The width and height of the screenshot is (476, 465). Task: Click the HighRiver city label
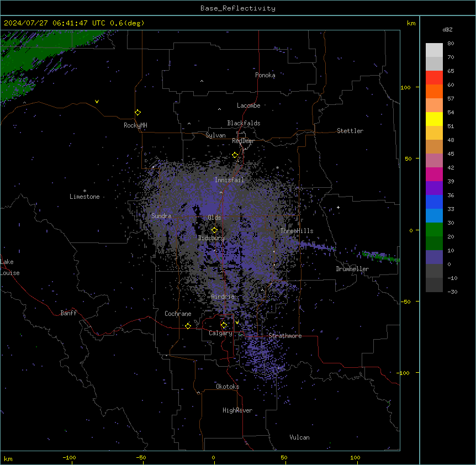click(x=237, y=410)
